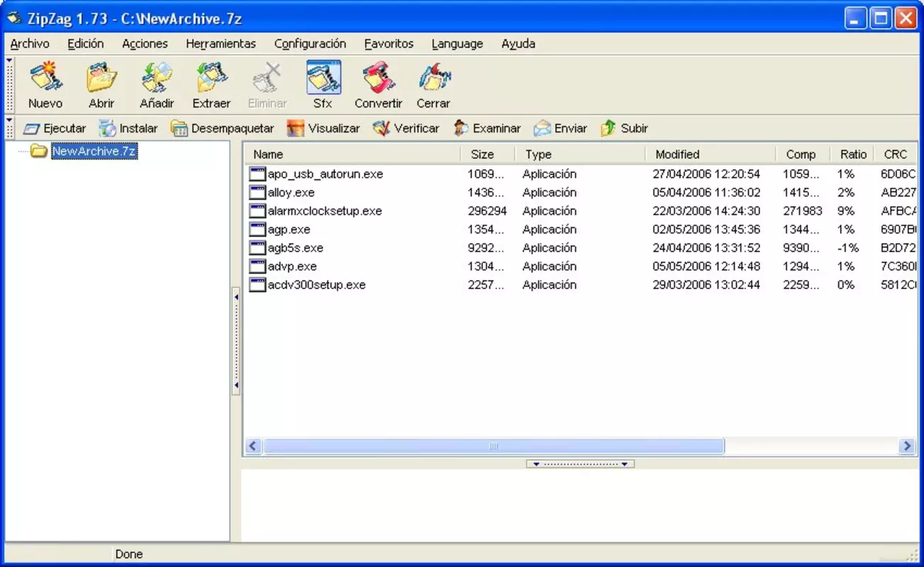The width and height of the screenshot is (924, 567).
Task: Click the Instalar tool
Action: [x=128, y=128]
